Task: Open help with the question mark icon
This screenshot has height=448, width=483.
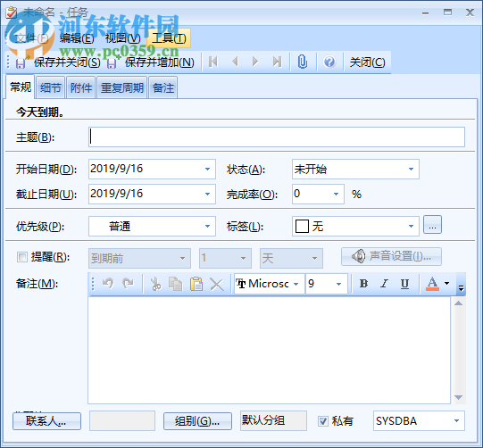Action: (329, 62)
